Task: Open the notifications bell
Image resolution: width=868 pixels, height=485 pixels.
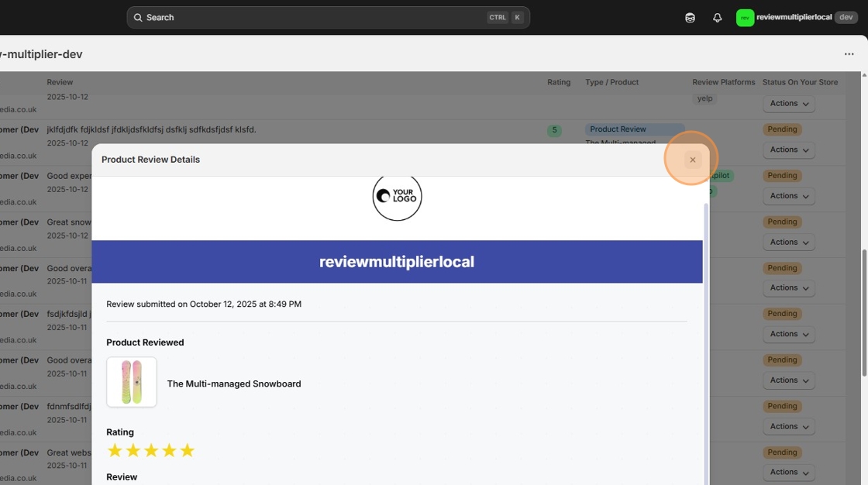Action: pyautogui.click(x=717, y=18)
